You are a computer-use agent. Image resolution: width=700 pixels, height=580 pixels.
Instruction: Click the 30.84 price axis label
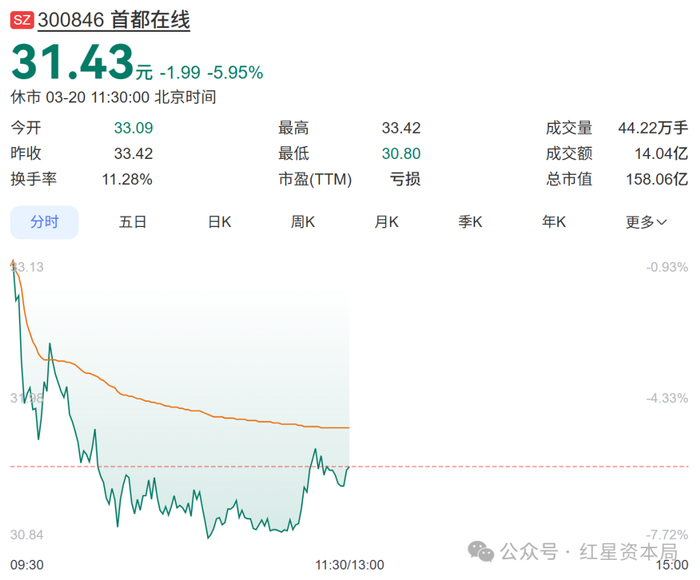[x=27, y=535]
